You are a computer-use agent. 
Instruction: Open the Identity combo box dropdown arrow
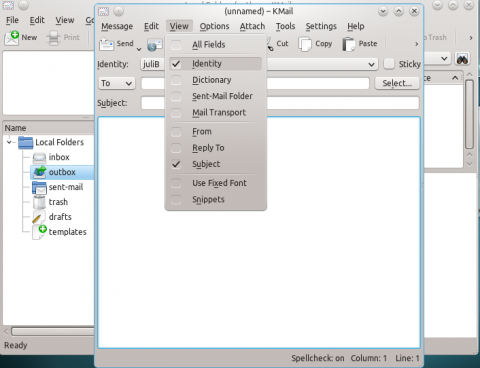pos(371,64)
